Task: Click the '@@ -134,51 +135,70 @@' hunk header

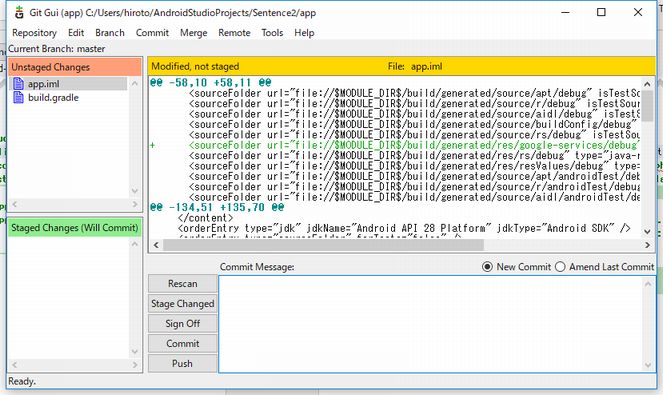Action: coord(217,207)
